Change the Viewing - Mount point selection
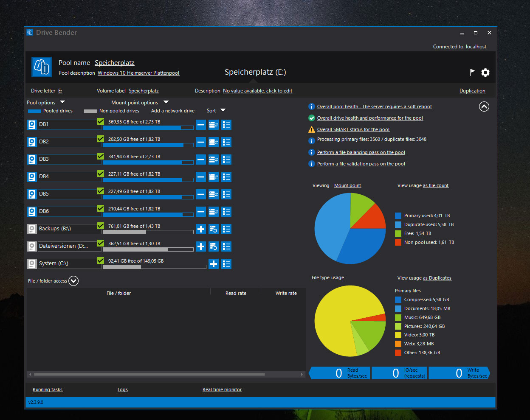This screenshot has width=530, height=420. coord(347,185)
